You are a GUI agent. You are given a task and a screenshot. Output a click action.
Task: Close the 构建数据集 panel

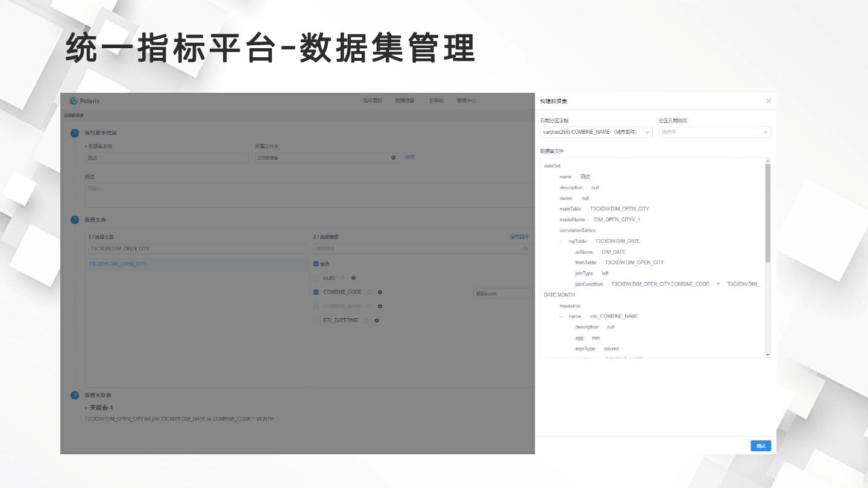[x=769, y=101]
